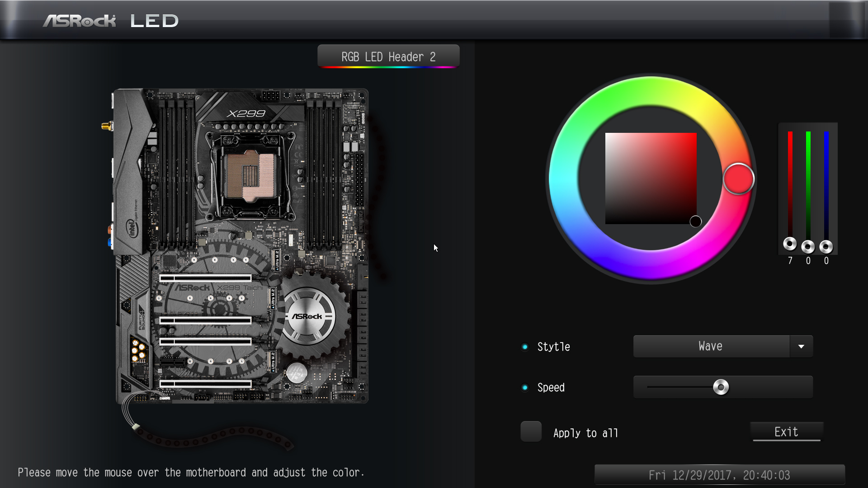Click the saturation square color picker
Viewport: 868px width, 488px height.
point(651,178)
